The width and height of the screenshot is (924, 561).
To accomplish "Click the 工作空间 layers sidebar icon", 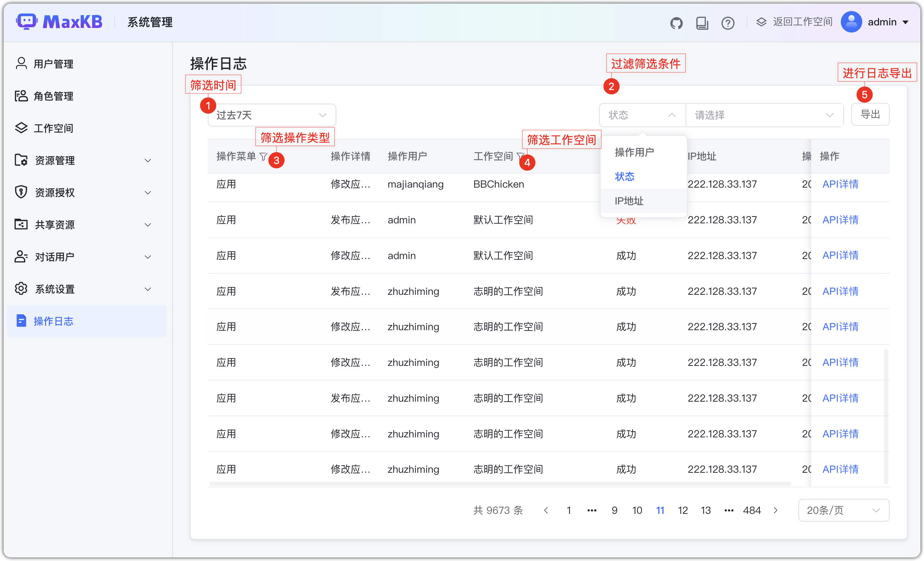I will pyautogui.click(x=21, y=128).
